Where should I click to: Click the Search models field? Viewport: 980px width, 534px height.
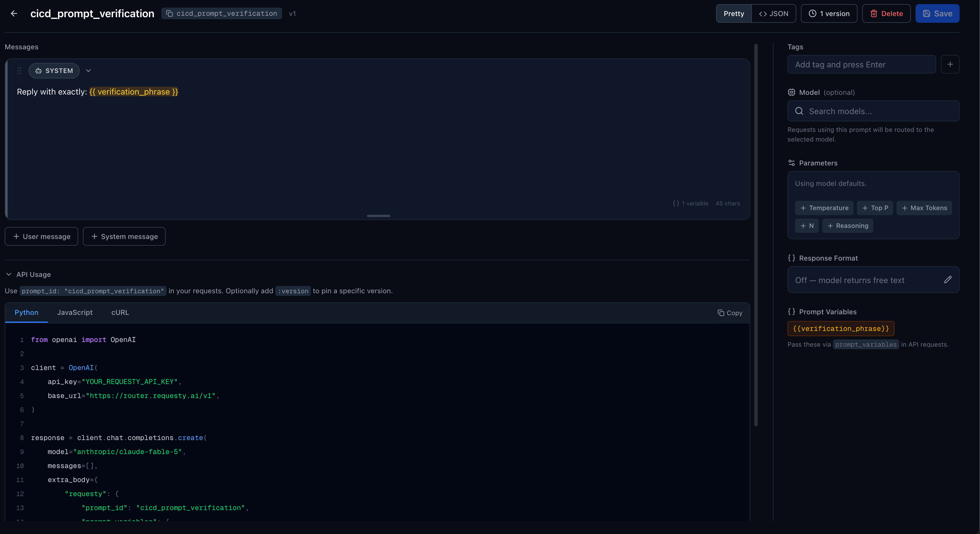(x=873, y=111)
